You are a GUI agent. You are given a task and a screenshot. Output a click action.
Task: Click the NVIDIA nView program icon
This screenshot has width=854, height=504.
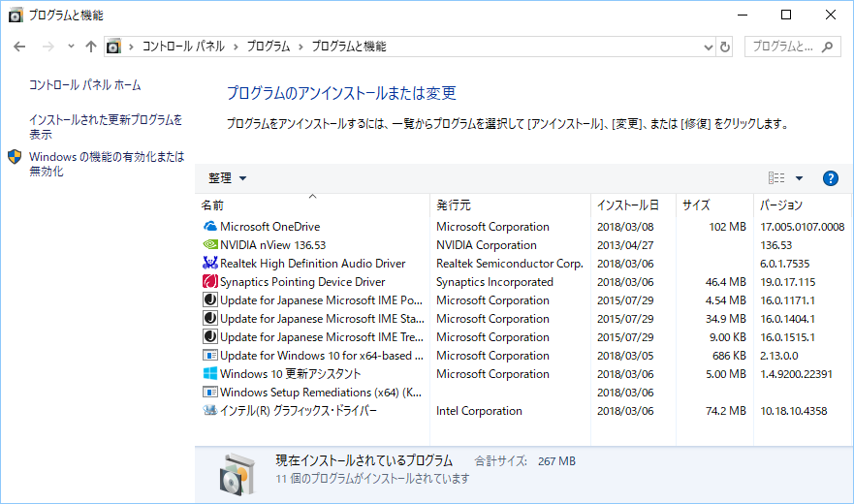210,245
